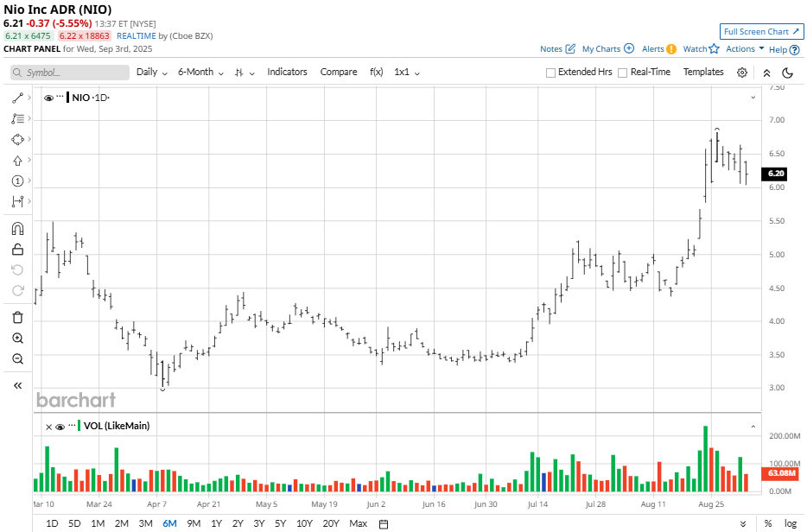807x532 pixels.
Task: Open the 1x1 grid layout dropdown
Action: coord(407,72)
